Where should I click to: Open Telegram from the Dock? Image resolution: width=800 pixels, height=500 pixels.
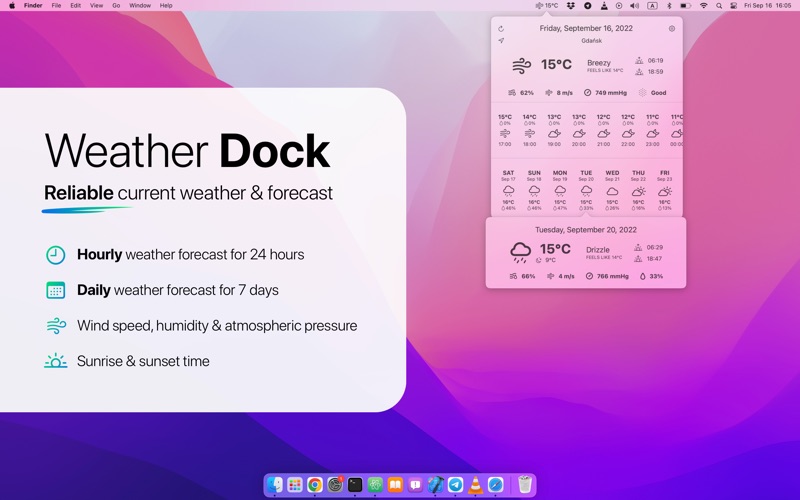[x=456, y=485]
